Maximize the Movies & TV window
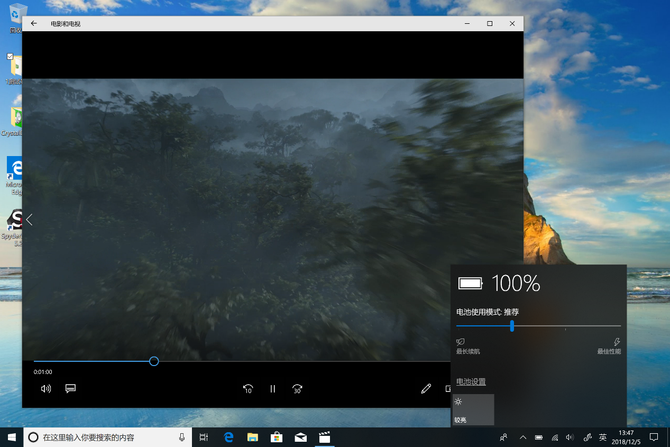The width and height of the screenshot is (670, 447). click(x=490, y=24)
